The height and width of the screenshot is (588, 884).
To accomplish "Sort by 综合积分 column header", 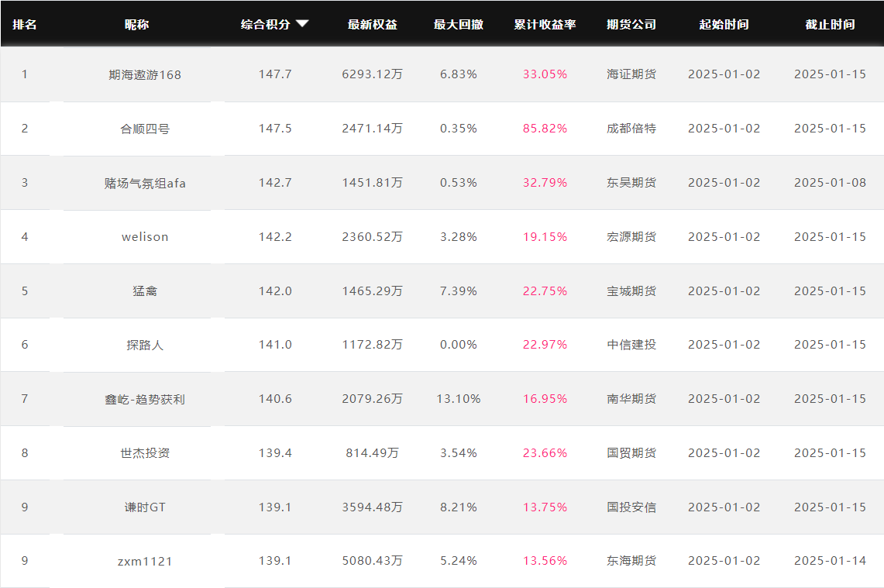I will point(266,24).
